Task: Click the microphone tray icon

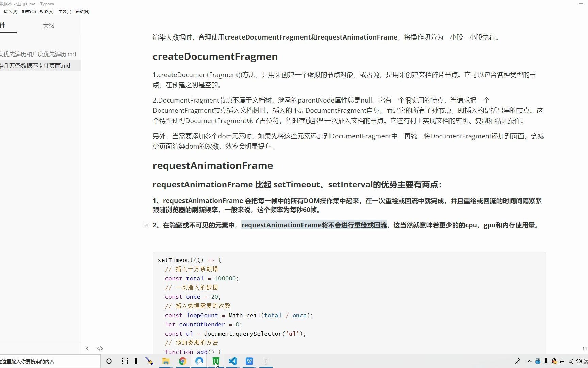Action: [546, 361]
